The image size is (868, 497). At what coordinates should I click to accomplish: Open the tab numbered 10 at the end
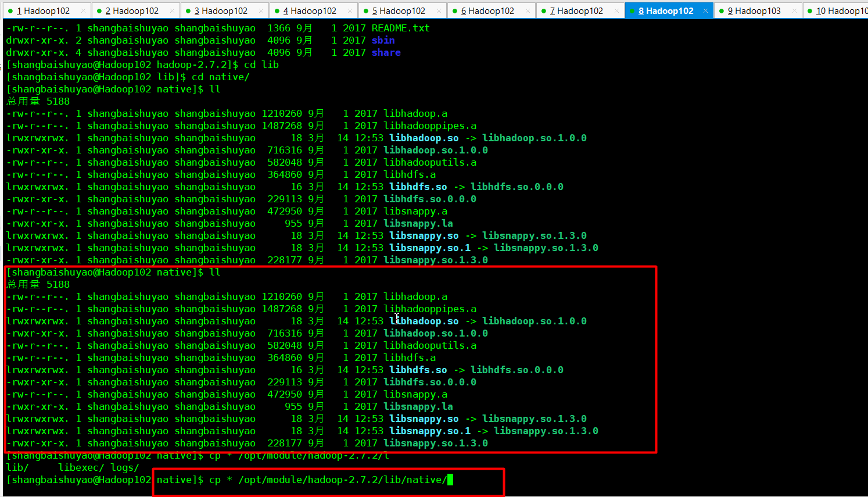836,10
